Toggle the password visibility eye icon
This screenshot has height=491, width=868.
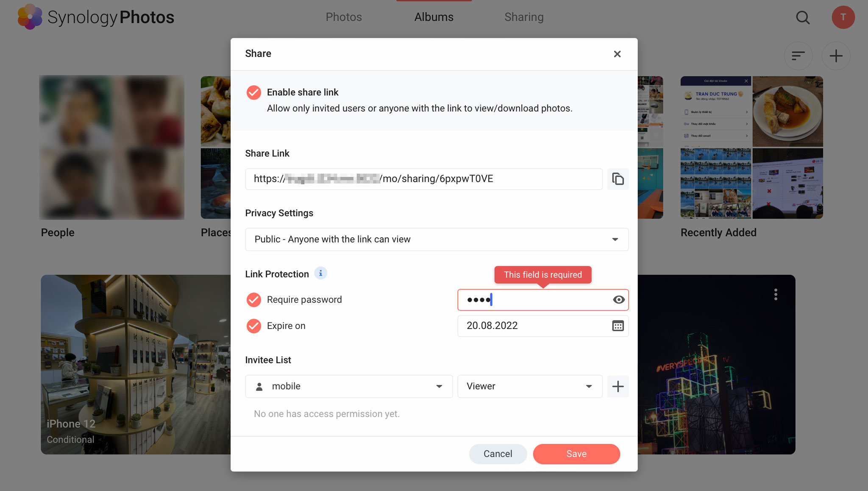(618, 299)
